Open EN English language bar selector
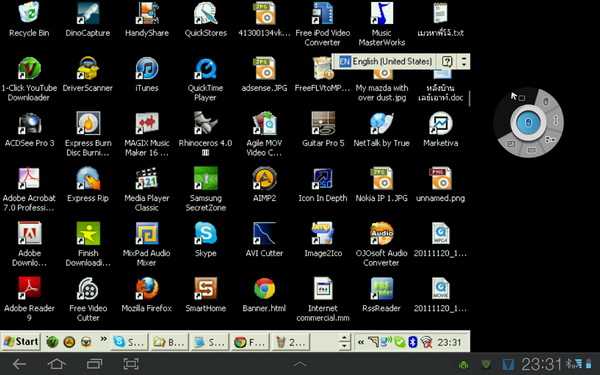 tap(386, 61)
